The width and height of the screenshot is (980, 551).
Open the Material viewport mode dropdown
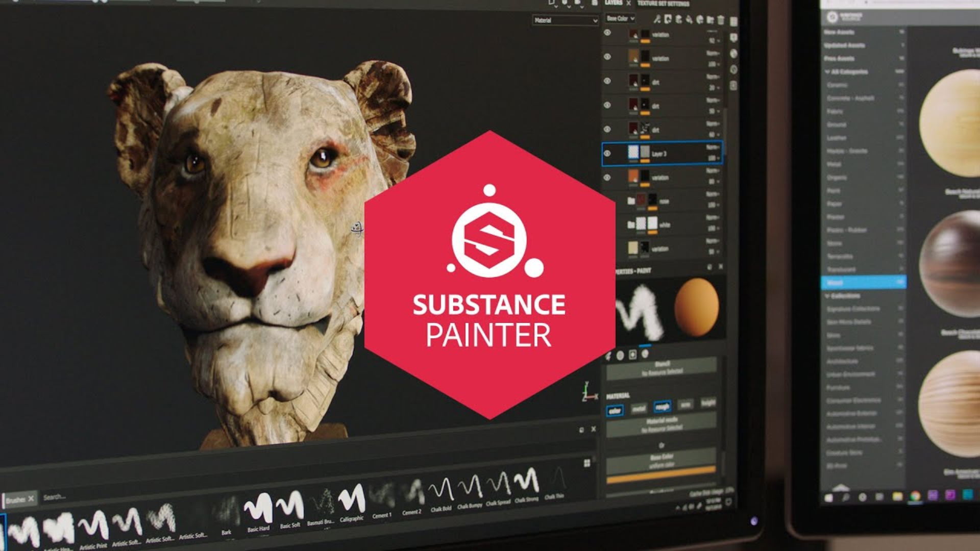565,20
